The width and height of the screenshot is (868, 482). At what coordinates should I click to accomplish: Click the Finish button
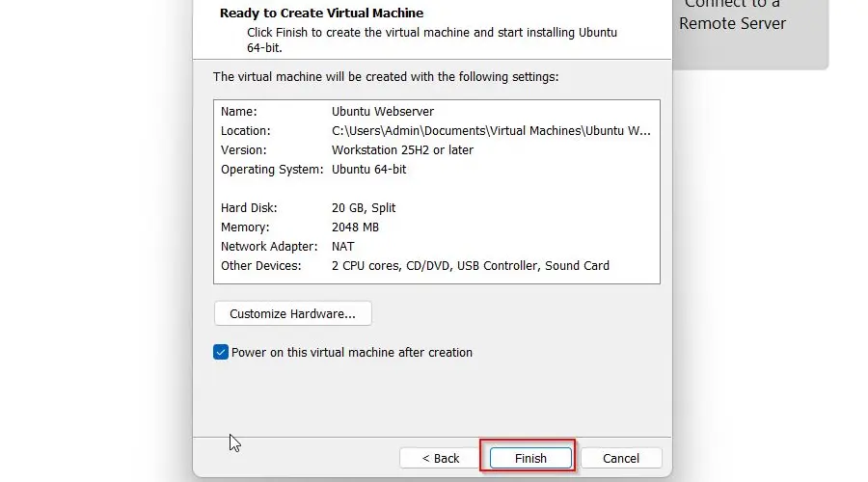pyautogui.click(x=529, y=458)
